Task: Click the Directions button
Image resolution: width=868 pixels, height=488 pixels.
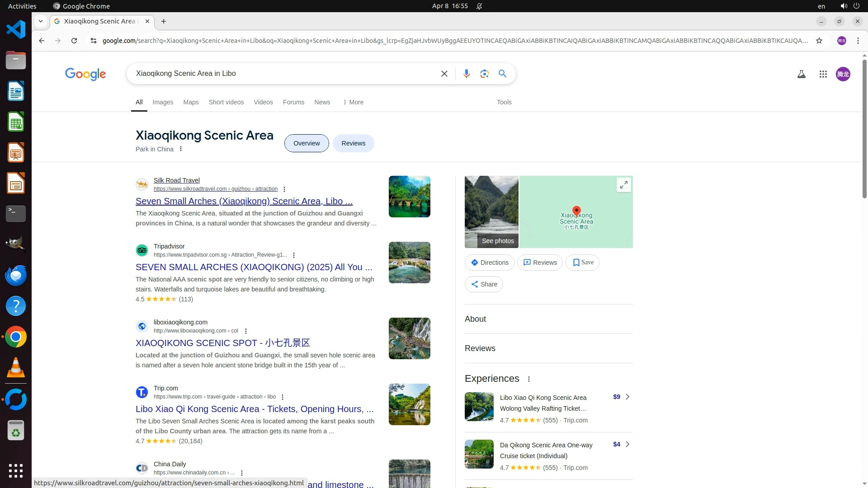Action: 489,263
